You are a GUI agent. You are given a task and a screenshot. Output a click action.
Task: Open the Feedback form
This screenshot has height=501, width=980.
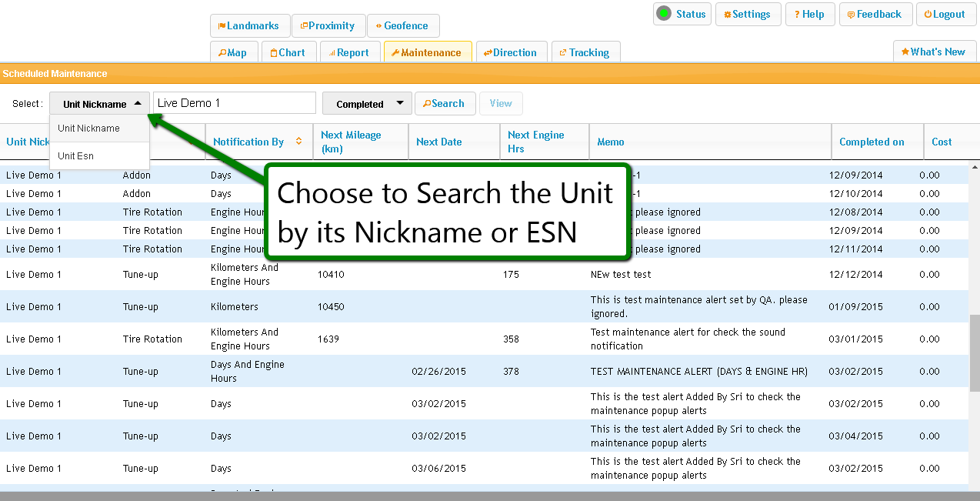876,15
